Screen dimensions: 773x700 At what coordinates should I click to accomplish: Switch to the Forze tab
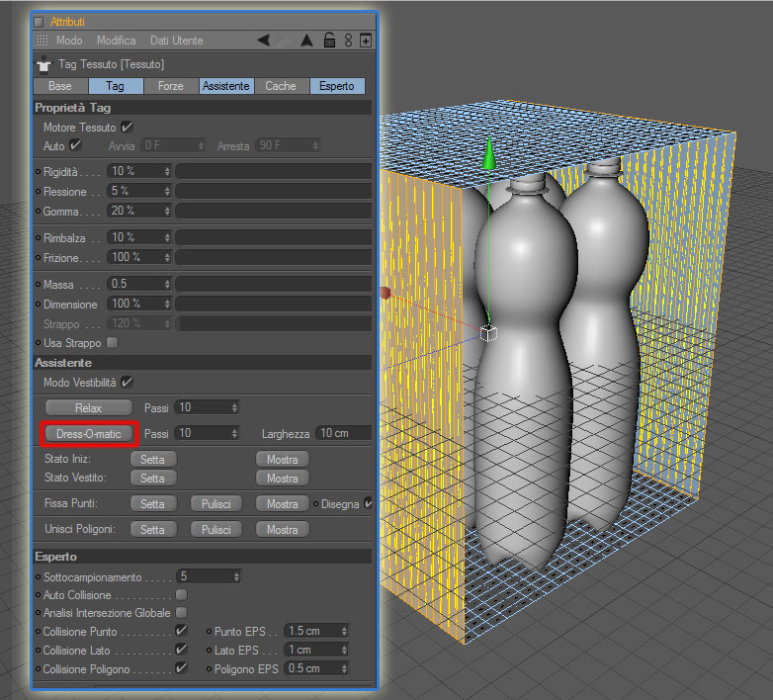pyautogui.click(x=171, y=86)
